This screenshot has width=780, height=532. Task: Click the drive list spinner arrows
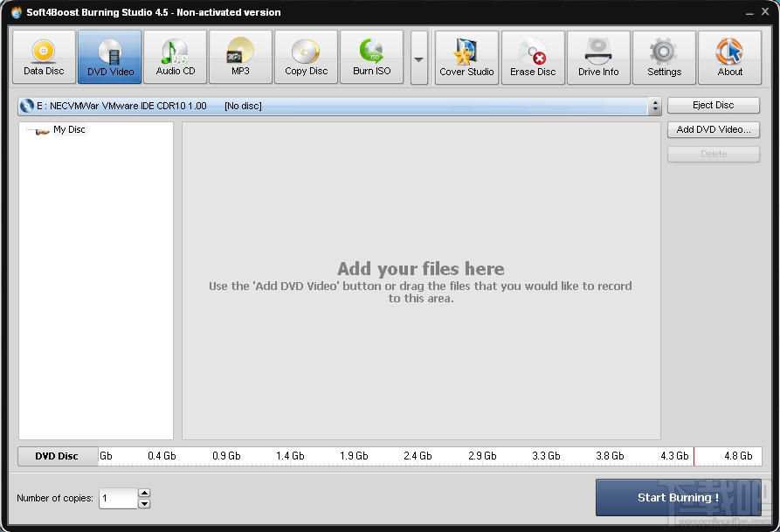(x=654, y=106)
